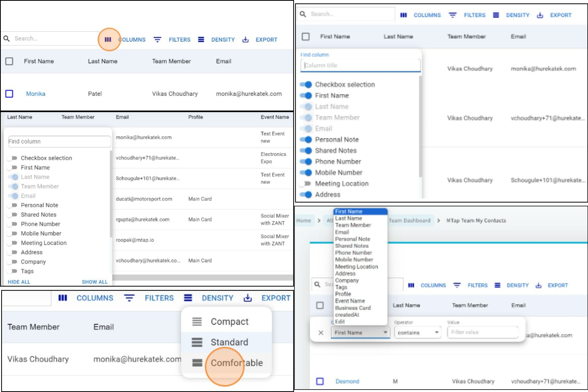Click SHOW ALL in the column panel
This screenshot has width=588, height=392.
coord(95,282)
